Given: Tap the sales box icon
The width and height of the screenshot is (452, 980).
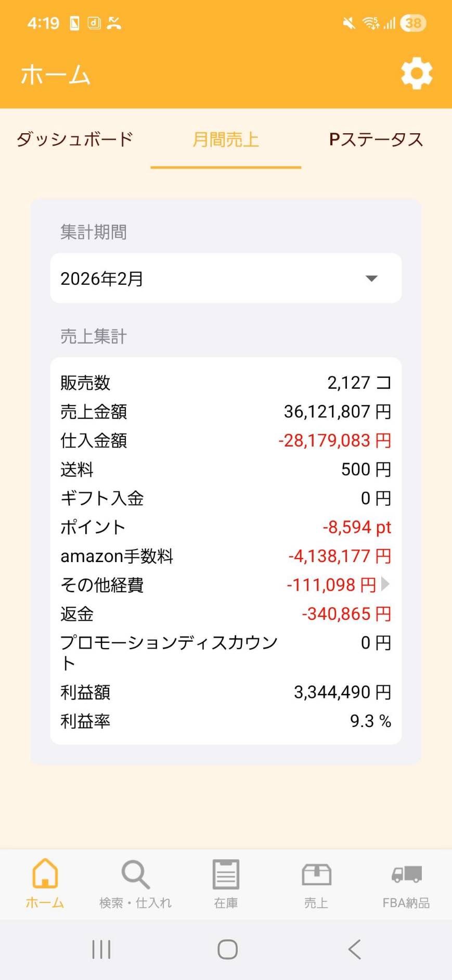Looking at the screenshot, I should point(316,874).
